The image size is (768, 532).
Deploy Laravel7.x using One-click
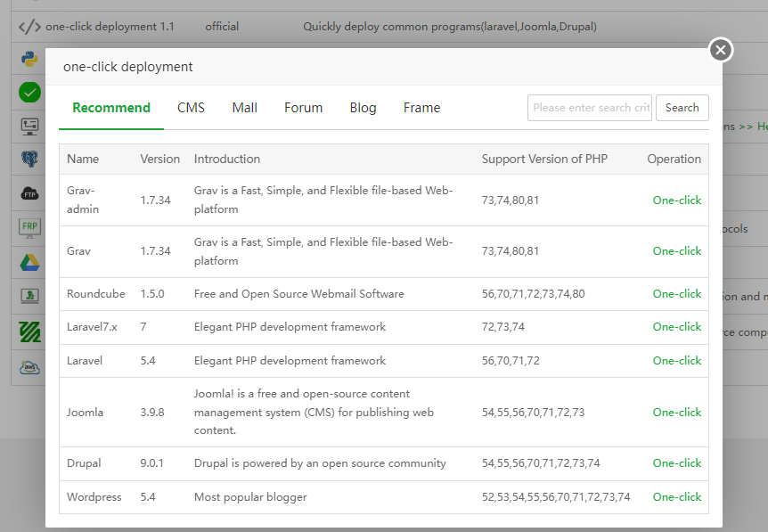click(x=676, y=327)
